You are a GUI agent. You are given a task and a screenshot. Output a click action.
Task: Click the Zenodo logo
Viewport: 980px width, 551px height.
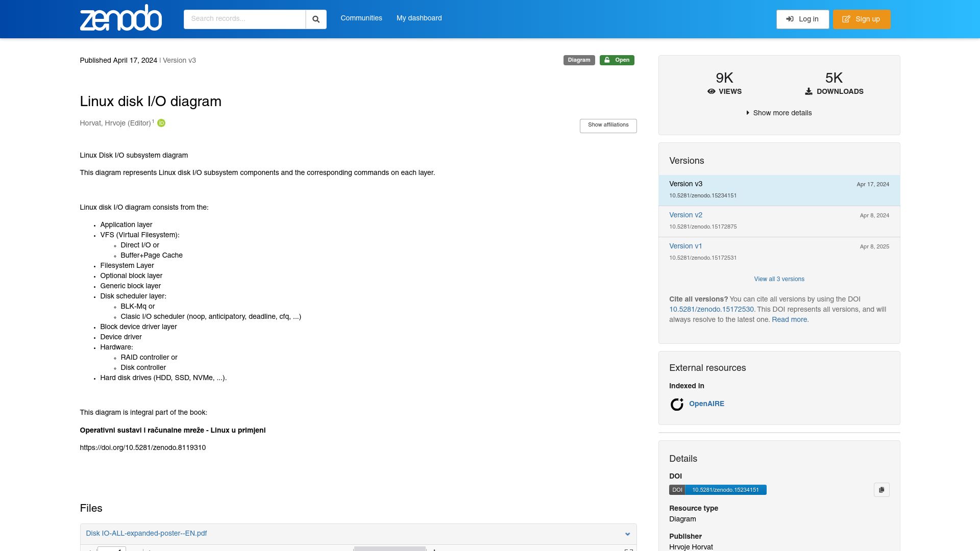pos(121,18)
